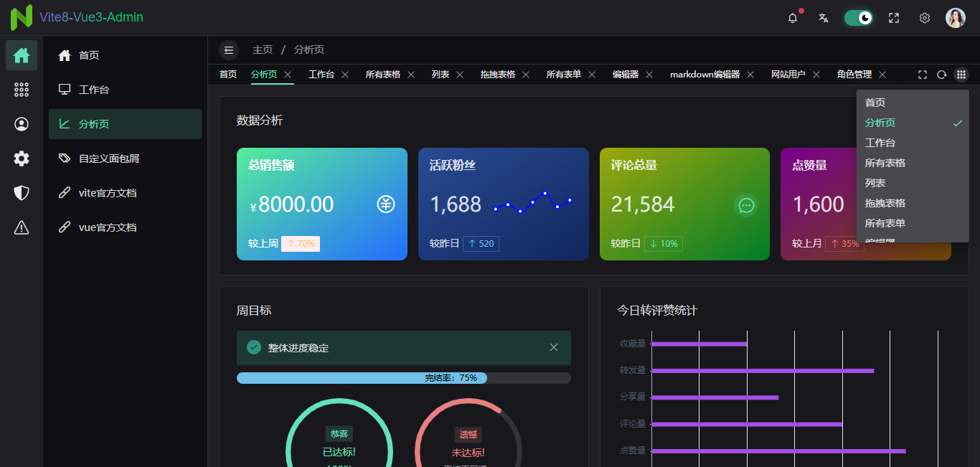Select the gear icon in left rail
This screenshot has width=980, height=467.
tap(22, 159)
